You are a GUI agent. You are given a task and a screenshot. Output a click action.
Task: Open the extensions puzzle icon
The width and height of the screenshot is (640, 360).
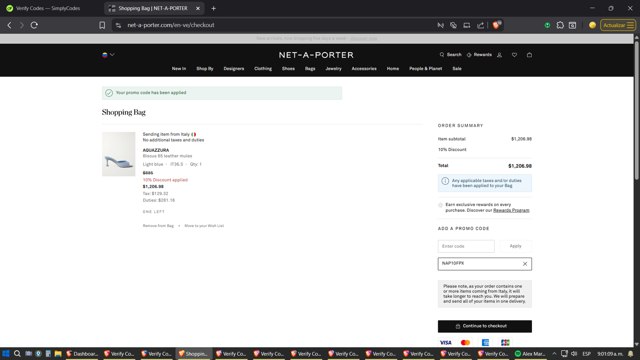pyautogui.click(x=560, y=25)
